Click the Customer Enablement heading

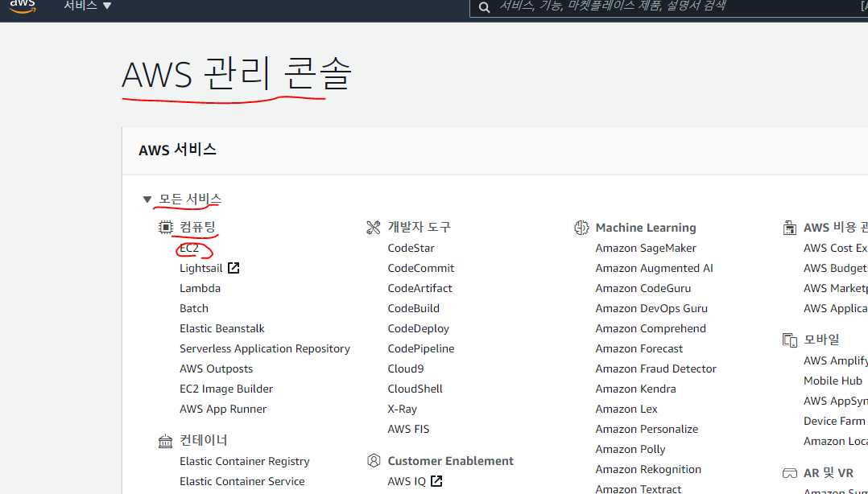click(x=450, y=461)
